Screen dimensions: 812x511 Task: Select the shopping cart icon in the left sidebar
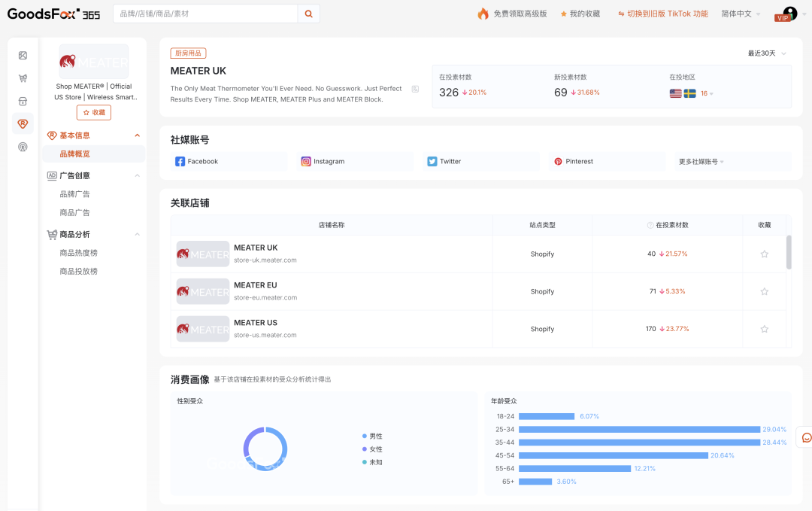23,78
